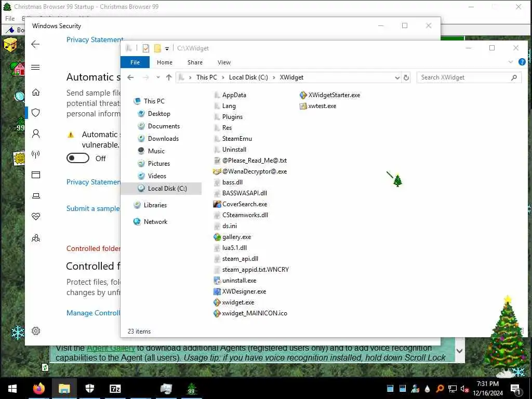Open Device performance & health heart icon
Viewport: 532px width, 399px height.
36,217
